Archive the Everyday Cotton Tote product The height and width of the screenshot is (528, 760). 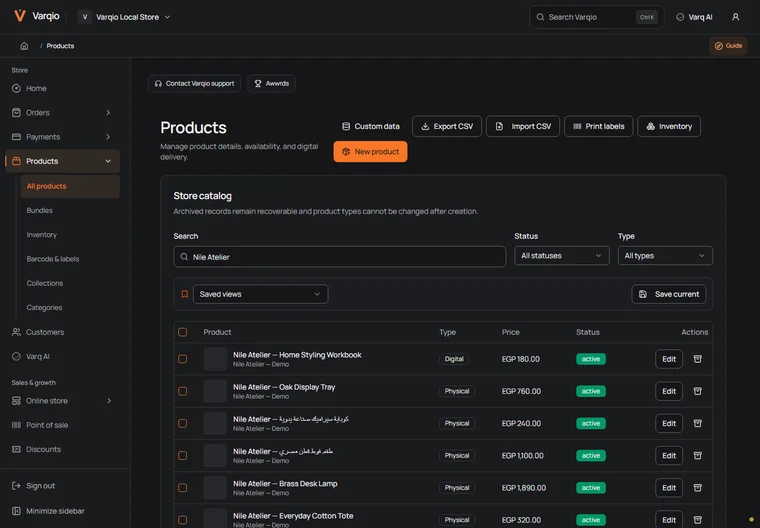coord(697,520)
